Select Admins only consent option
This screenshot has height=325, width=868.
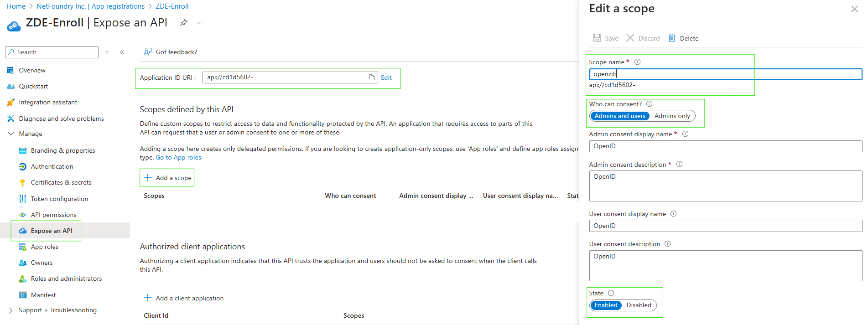672,116
